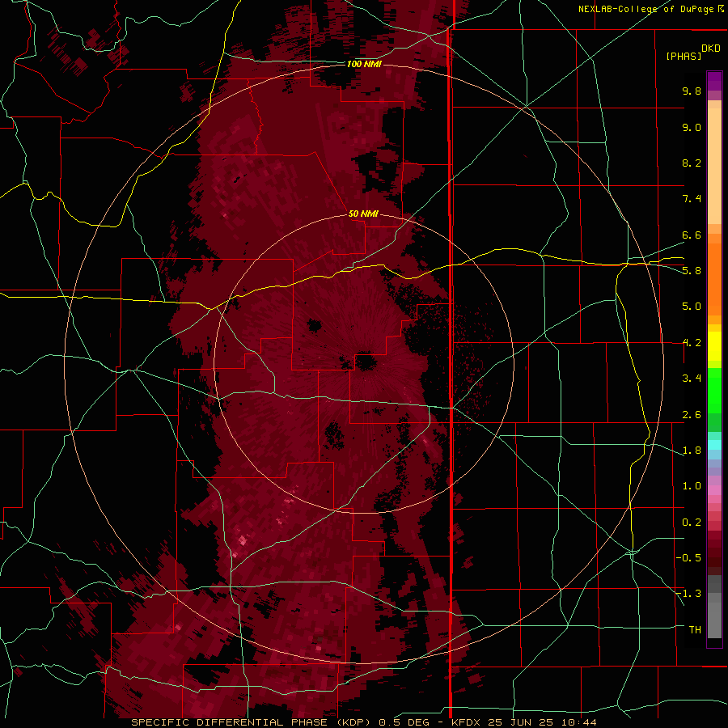Select the 1.8 scale value
The height and width of the screenshot is (728, 728).
tap(692, 451)
